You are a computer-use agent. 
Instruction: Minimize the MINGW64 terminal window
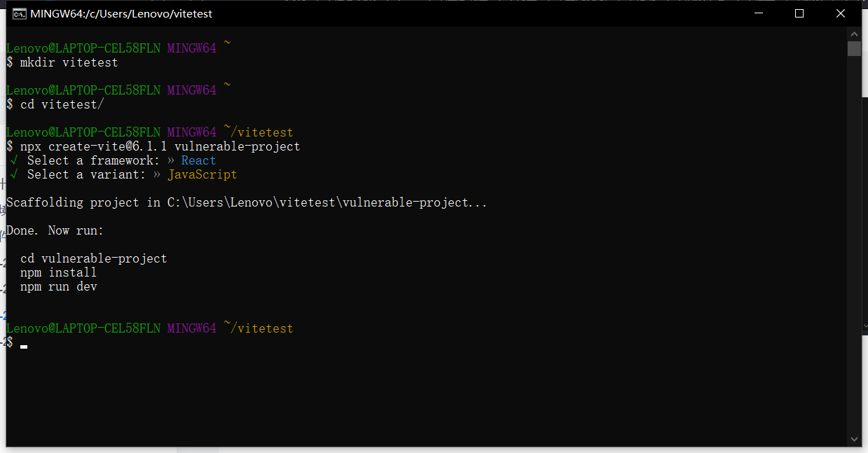point(759,13)
